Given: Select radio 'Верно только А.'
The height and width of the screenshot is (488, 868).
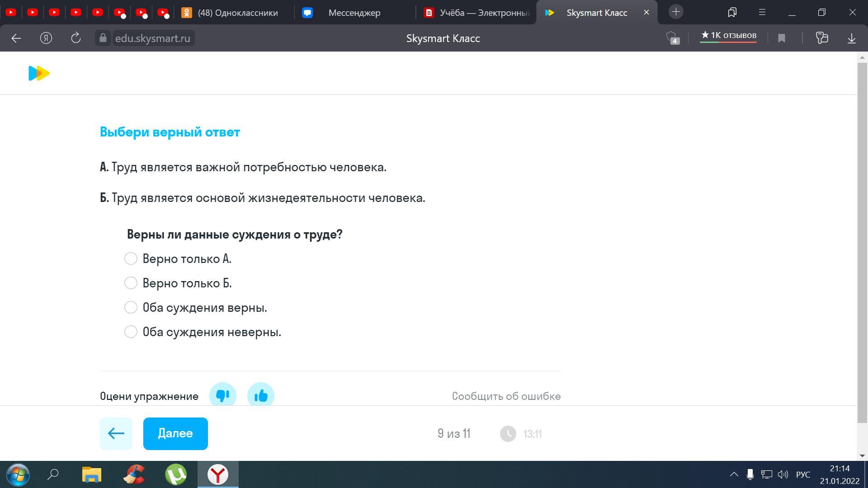Looking at the screenshot, I should [131, 259].
